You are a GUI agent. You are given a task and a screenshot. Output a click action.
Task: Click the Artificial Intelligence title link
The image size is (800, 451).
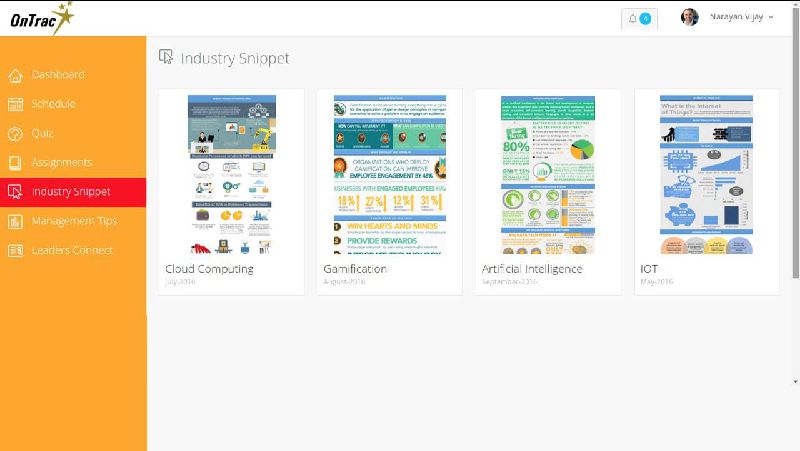tap(532, 269)
